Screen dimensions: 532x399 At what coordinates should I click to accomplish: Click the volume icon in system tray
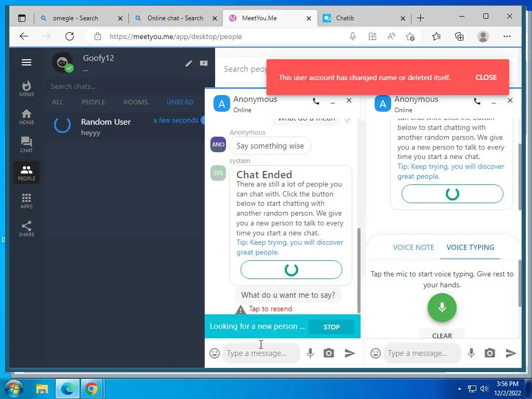pyautogui.click(x=484, y=389)
